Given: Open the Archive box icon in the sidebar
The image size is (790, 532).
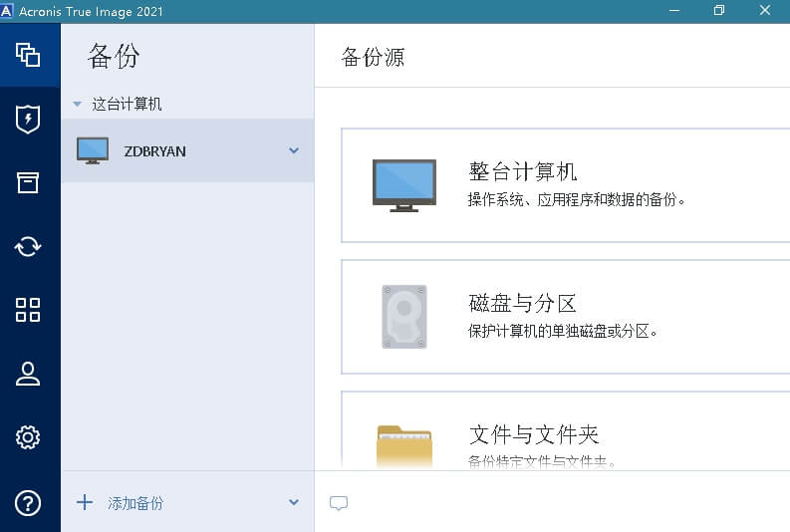Looking at the screenshot, I should click(28, 182).
